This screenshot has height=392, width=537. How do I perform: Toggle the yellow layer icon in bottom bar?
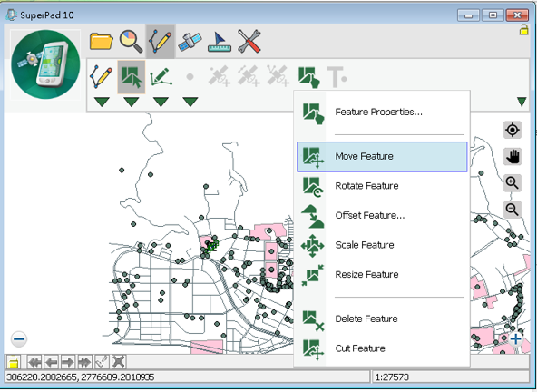pos(14,362)
